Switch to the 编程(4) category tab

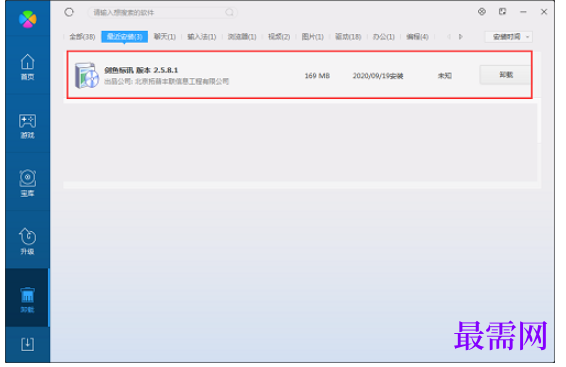click(417, 37)
